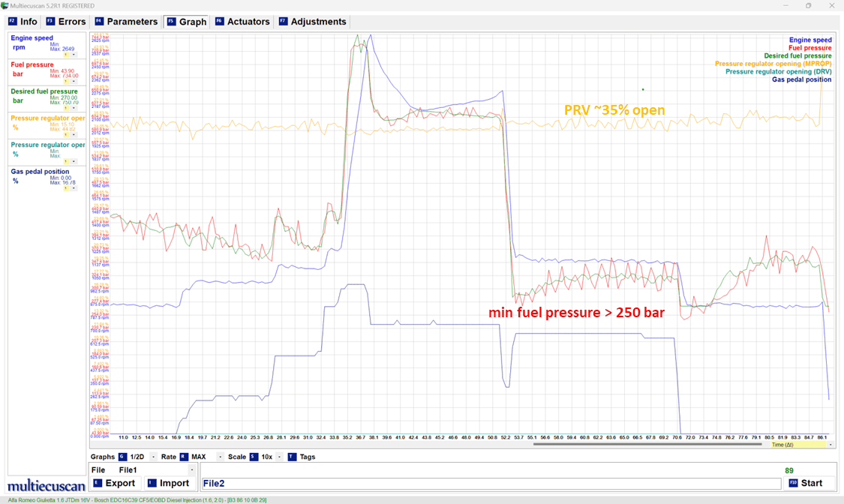This screenshot has width=844, height=504.
Task: Open the Graphs mode dropdown arrow
Action: click(x=154, y=457)
